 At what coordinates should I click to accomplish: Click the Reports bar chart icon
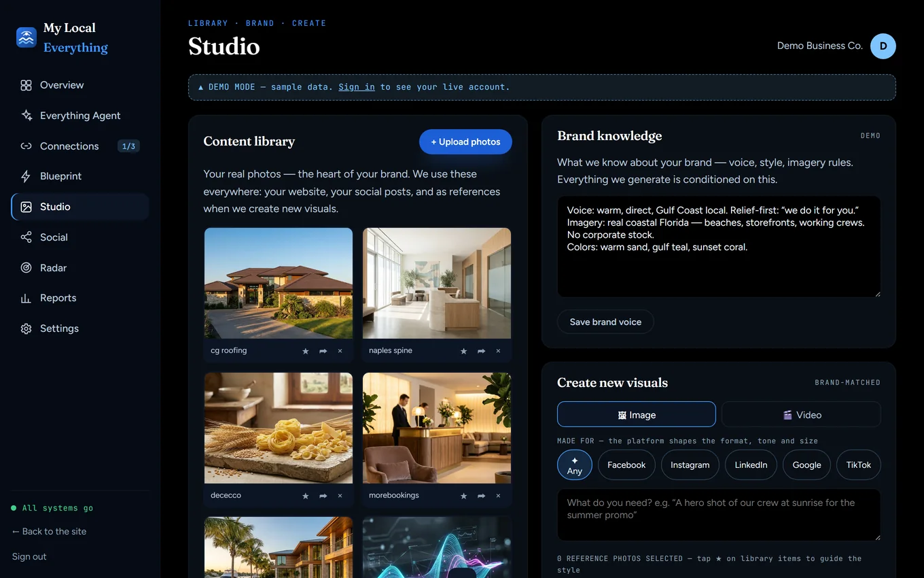tap(26, 298)
